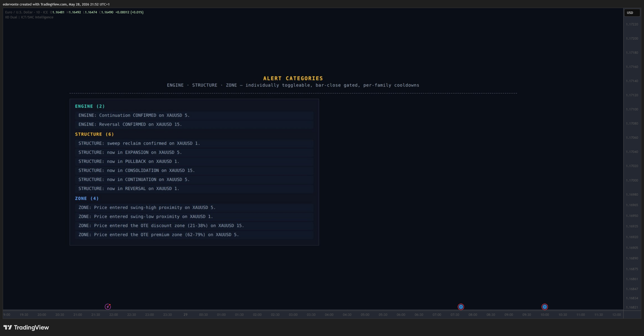Screen dimensions: 644x336
Task: Open the USD currency selector
Action: [632, 13]
